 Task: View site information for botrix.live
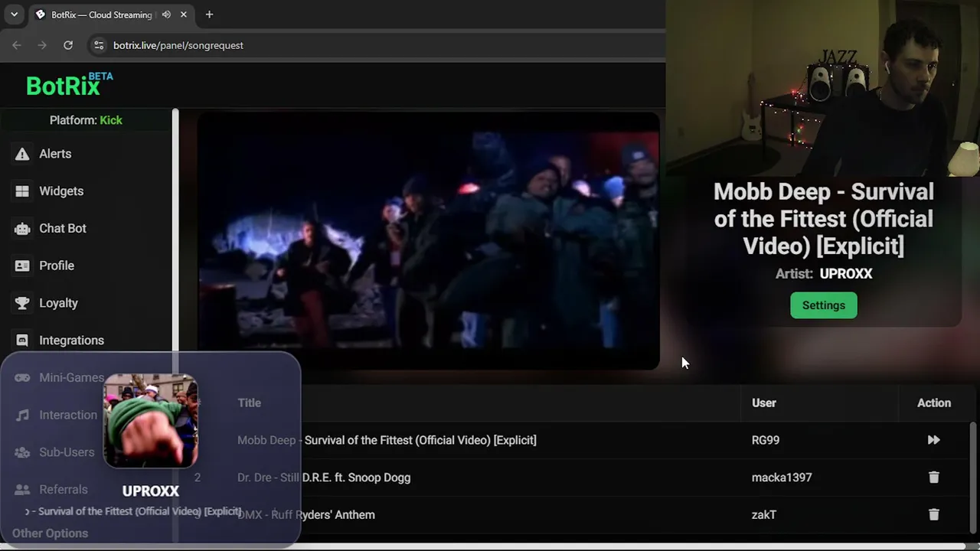click(99, 45)
